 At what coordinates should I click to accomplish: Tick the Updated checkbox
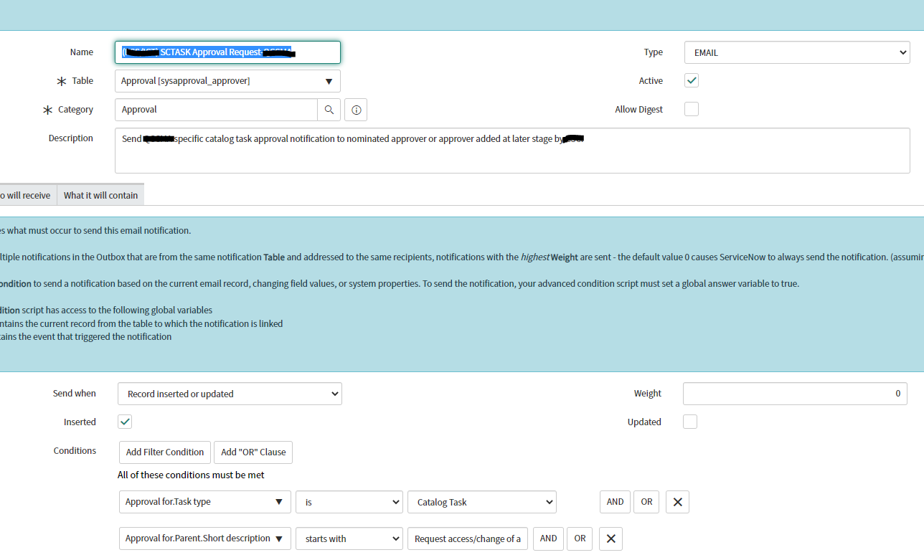click(690, 422)
